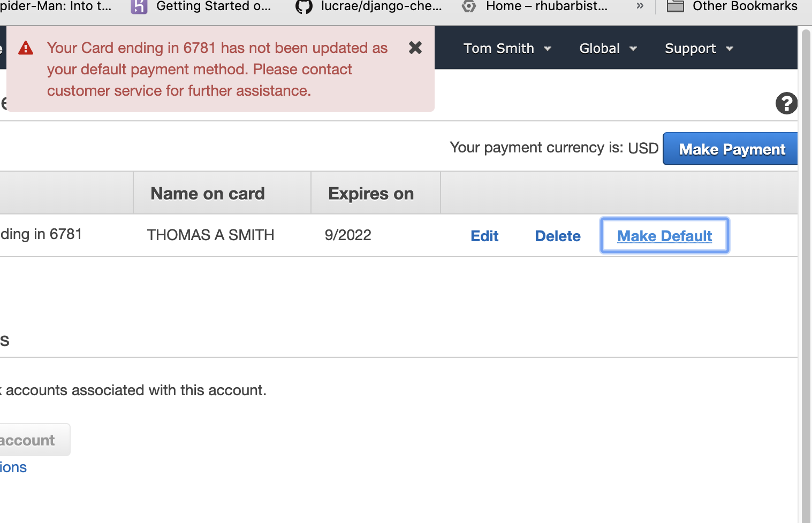Open the Other Bookmarks folder icon
Image resolution: width=812 pixels, height=523 pixels.
point(676,6)
